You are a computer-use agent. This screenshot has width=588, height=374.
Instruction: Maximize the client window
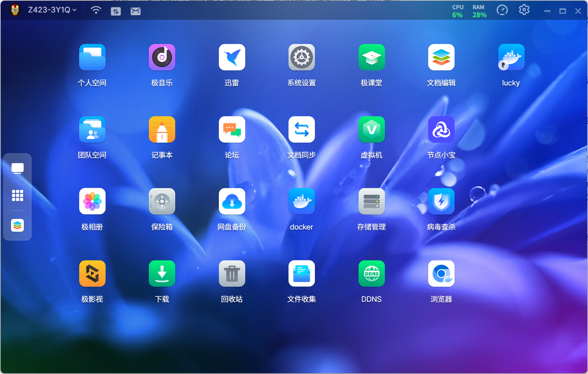563,11
